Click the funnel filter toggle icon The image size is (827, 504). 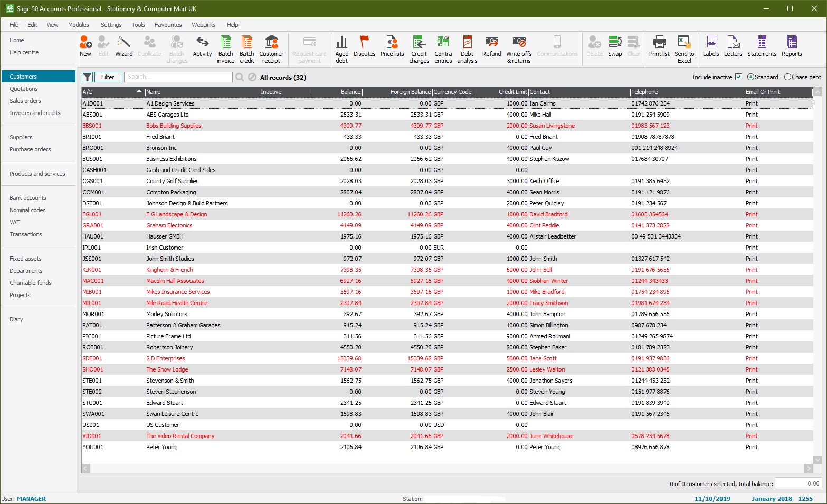click(88, 77)
